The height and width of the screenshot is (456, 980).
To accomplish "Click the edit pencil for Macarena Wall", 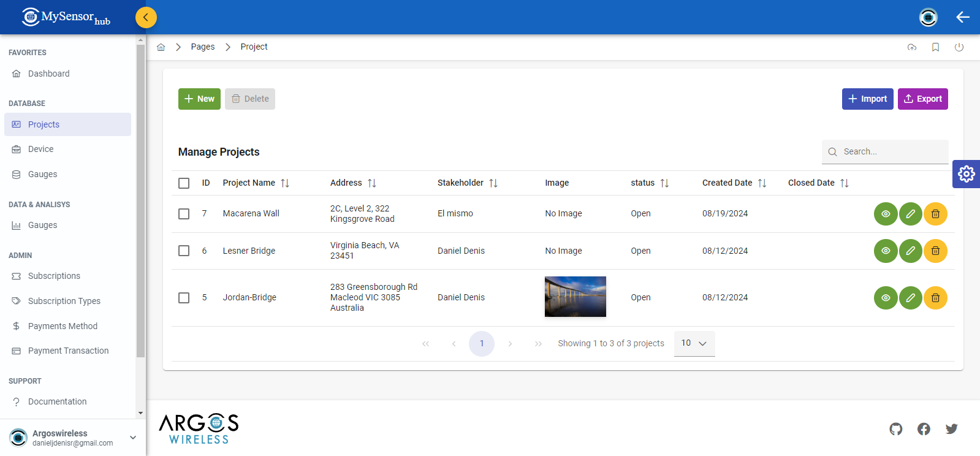I will [910, 214].
